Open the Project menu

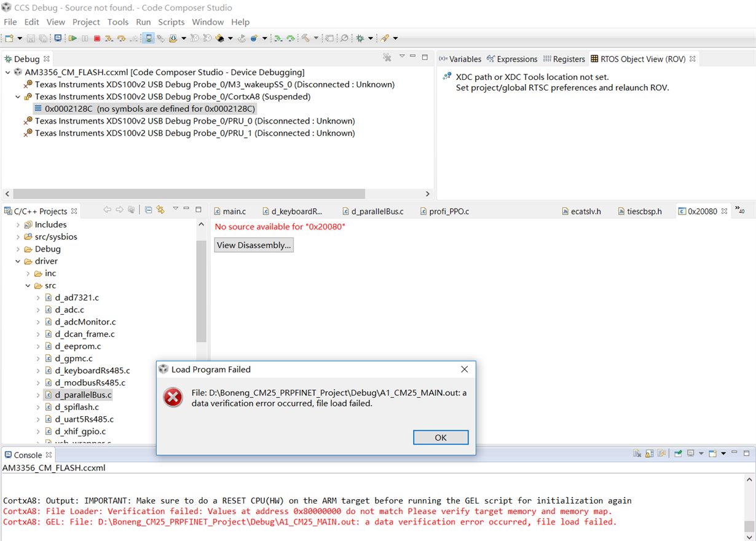86,22
